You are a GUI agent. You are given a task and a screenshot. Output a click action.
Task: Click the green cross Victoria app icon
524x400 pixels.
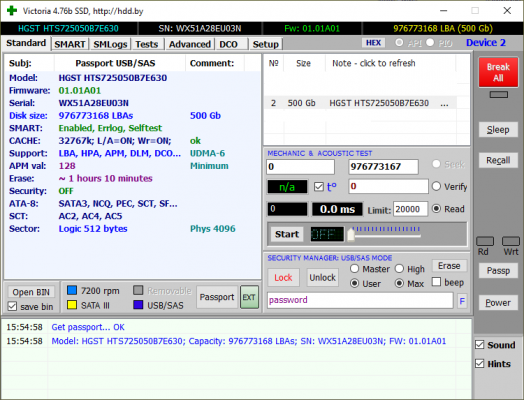tap(12, 11)
